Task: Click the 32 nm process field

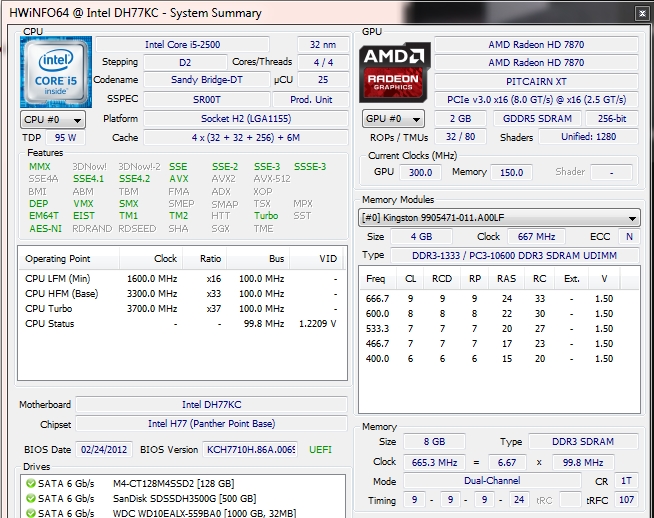Action: 323,45
